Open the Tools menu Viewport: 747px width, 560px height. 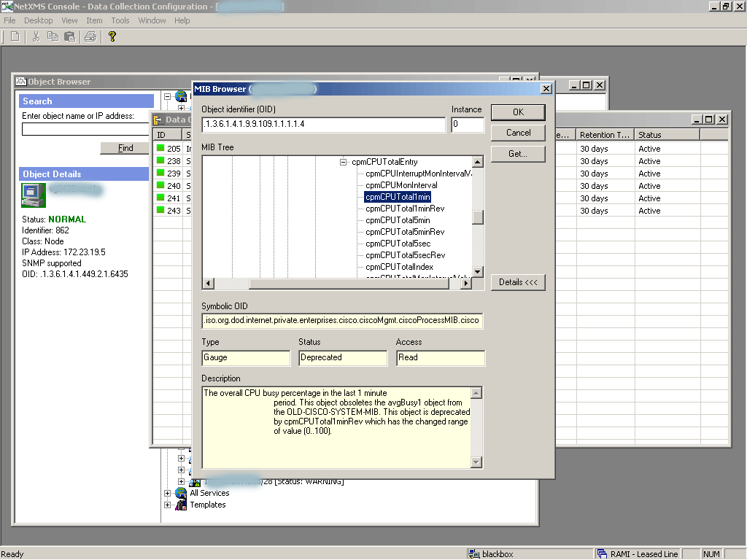120,20
